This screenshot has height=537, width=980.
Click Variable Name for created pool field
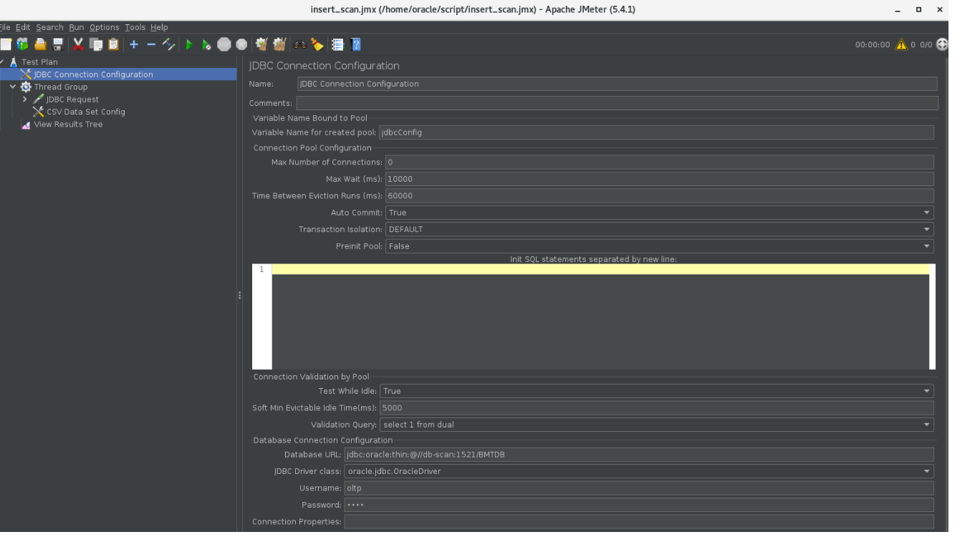(656, 132)
